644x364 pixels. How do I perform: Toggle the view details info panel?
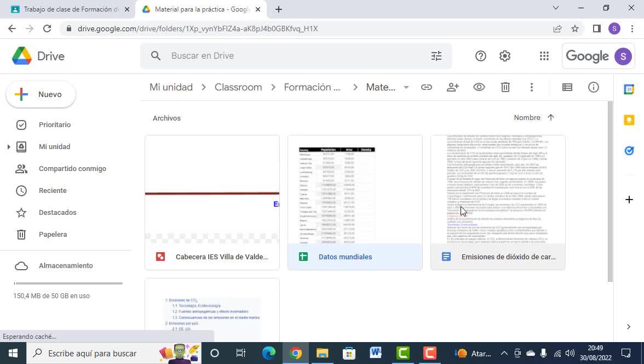pos(594,87)
